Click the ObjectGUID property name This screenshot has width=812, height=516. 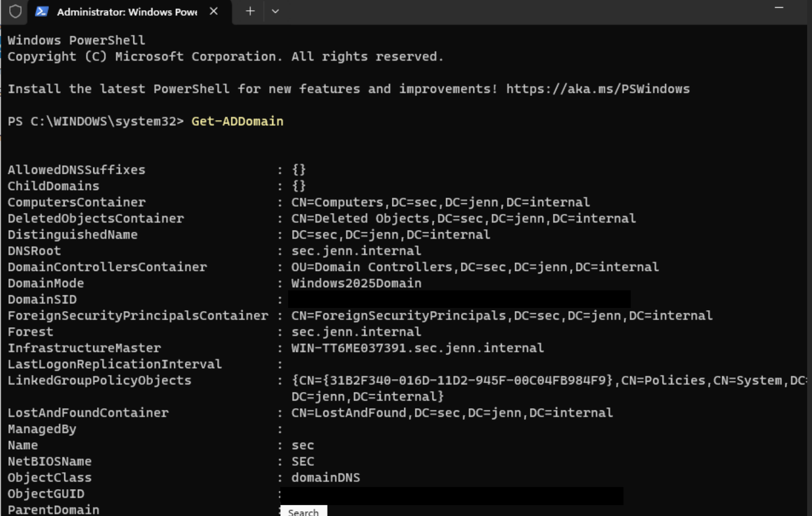[x=46, y=494]
